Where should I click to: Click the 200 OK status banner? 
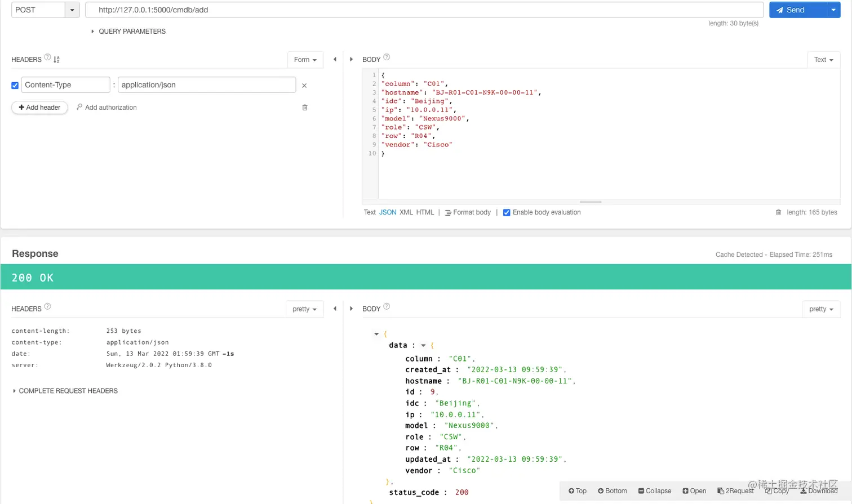pyautogui.click(x=426, y=277)
